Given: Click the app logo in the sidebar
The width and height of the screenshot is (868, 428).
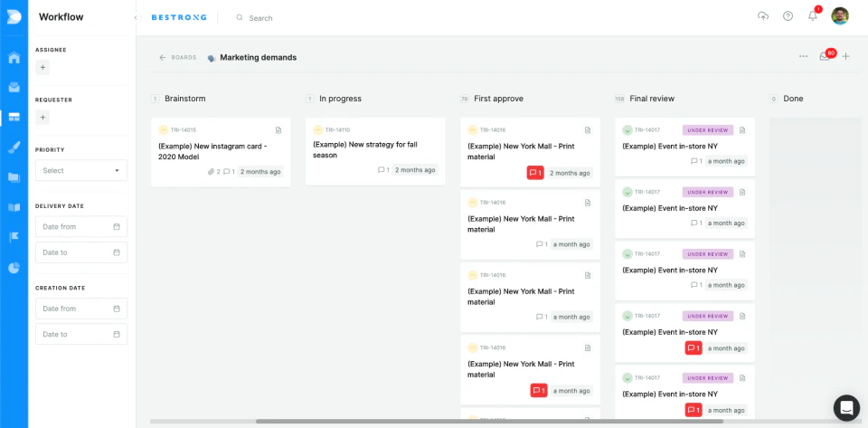Looking at the screenshot, I should 14,16.
